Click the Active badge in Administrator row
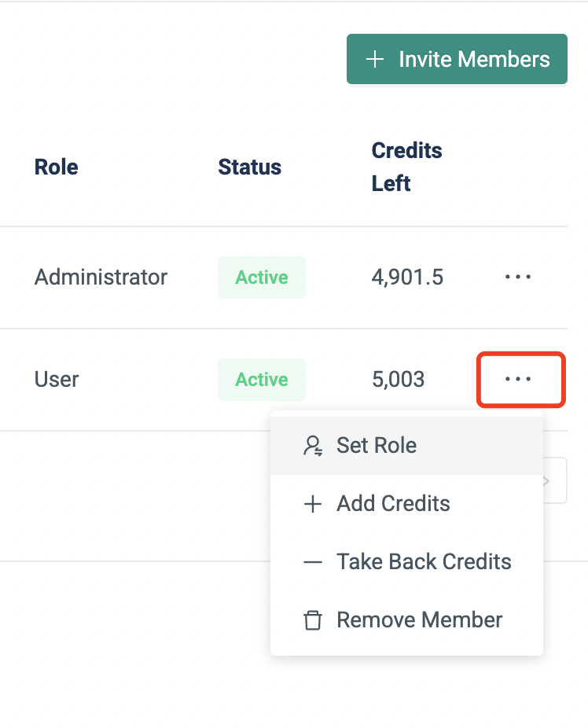Viewport: 588px width, 728px height. (261, 277)
